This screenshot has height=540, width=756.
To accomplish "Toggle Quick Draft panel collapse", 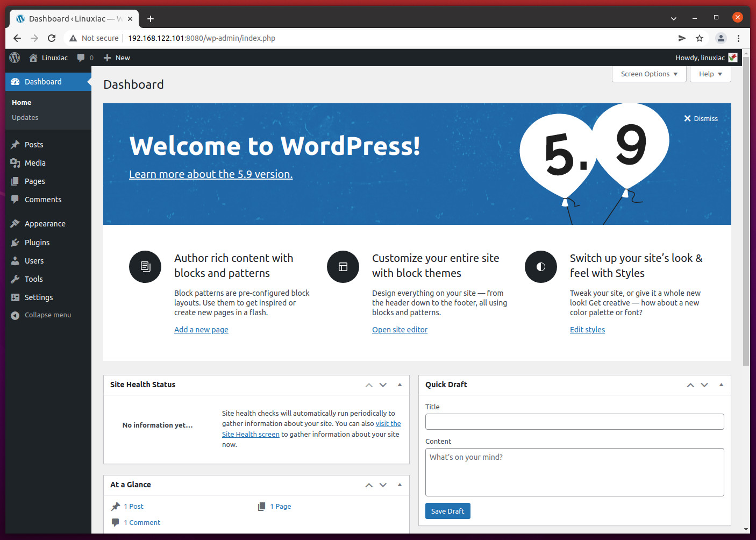I will coord(721,385).
